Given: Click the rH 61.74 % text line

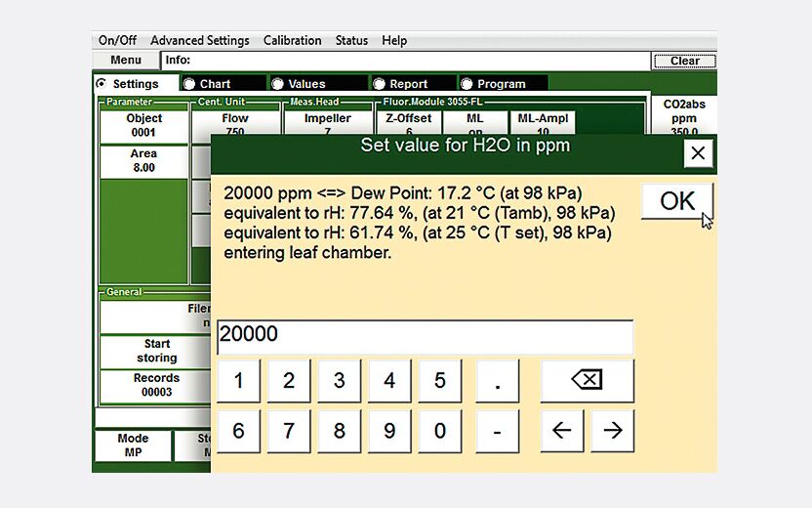Looking at the screenshot, I should pyautogui.click(x=418, y=233).
